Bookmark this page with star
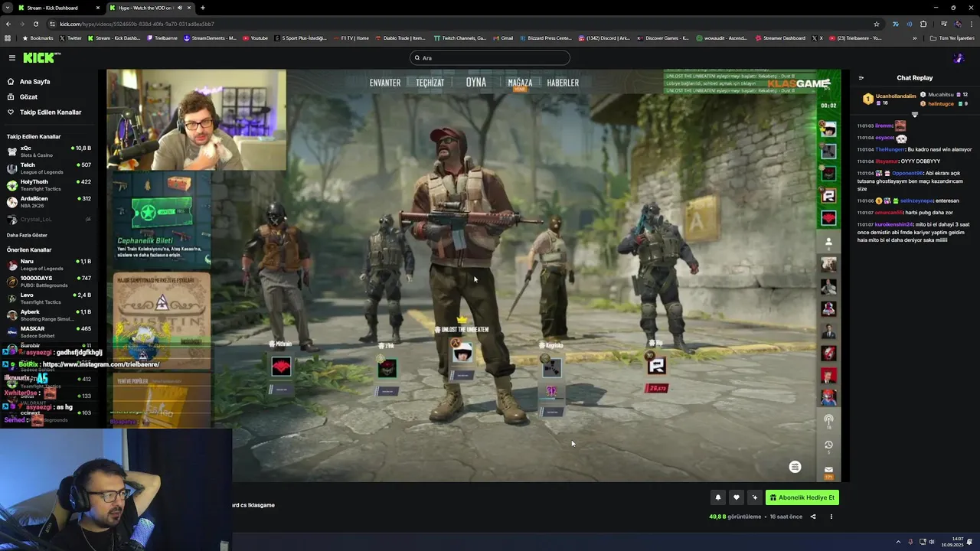The image size is (980, 551). (877, 24)
